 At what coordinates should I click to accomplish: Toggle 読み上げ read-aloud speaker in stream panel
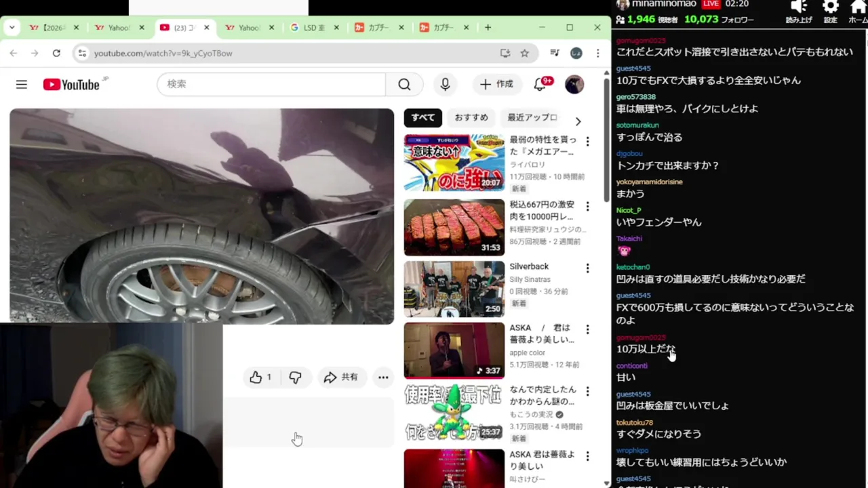799,12
